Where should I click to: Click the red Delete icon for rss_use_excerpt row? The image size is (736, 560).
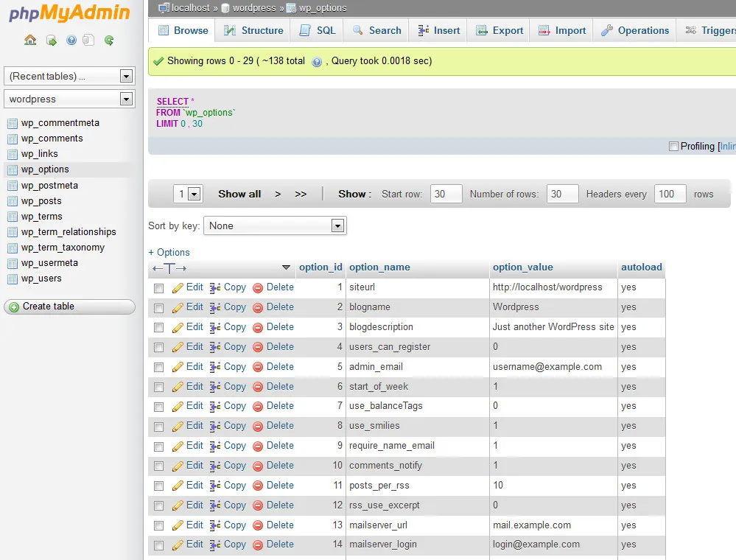[258, 505]
